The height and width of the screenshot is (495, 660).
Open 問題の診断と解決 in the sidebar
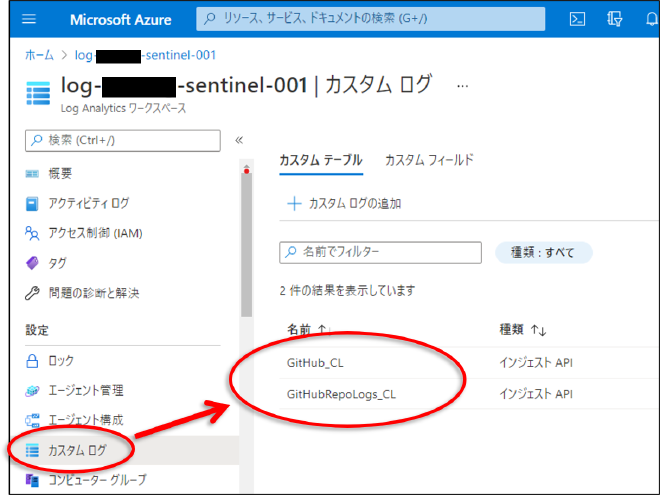click(x=82, y=293)
